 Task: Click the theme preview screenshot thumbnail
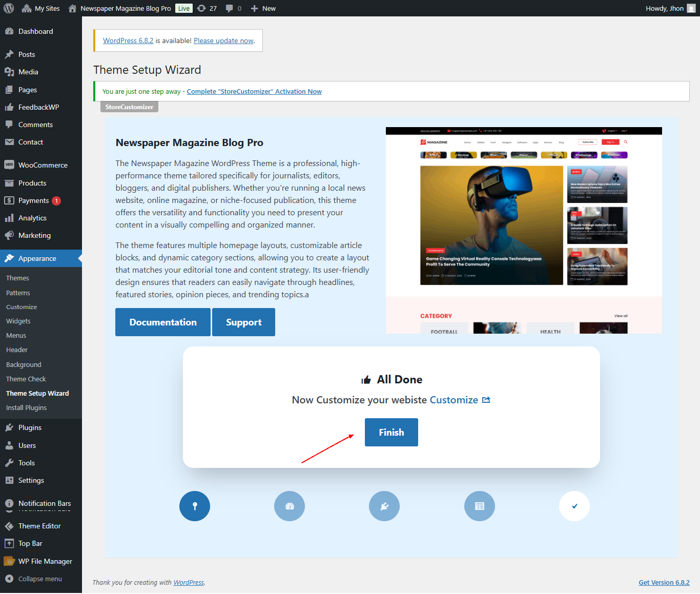pyautogui.click(x=524, y=230)
